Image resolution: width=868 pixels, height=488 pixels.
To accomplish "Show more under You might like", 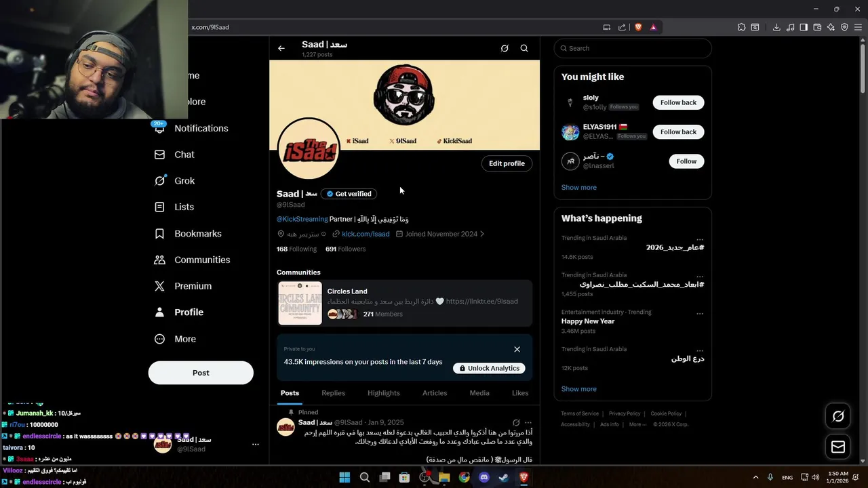I will (579, 188).
